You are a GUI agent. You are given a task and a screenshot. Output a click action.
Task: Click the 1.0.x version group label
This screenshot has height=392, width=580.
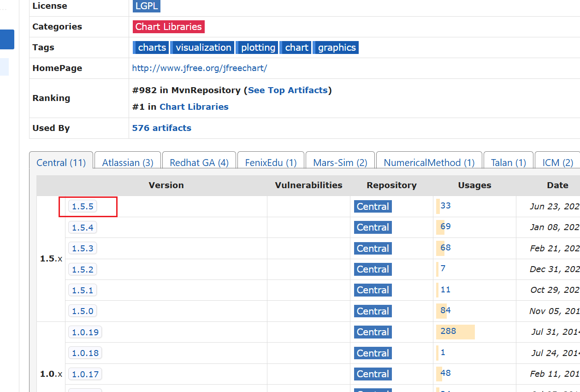51,374
